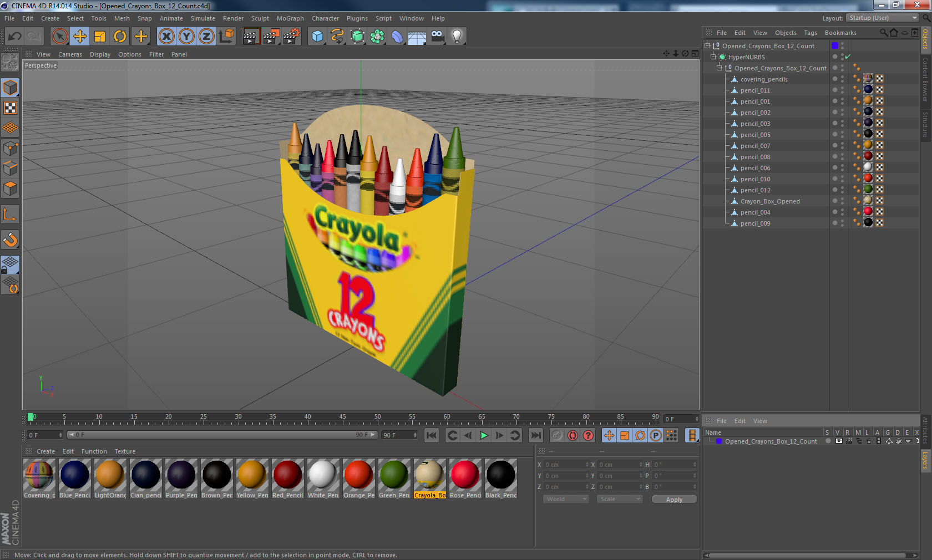Screen dimensions: 932x560
Task: Select pencil_006 in object tree
Action: pyautogui.click(x=755, y=168)
